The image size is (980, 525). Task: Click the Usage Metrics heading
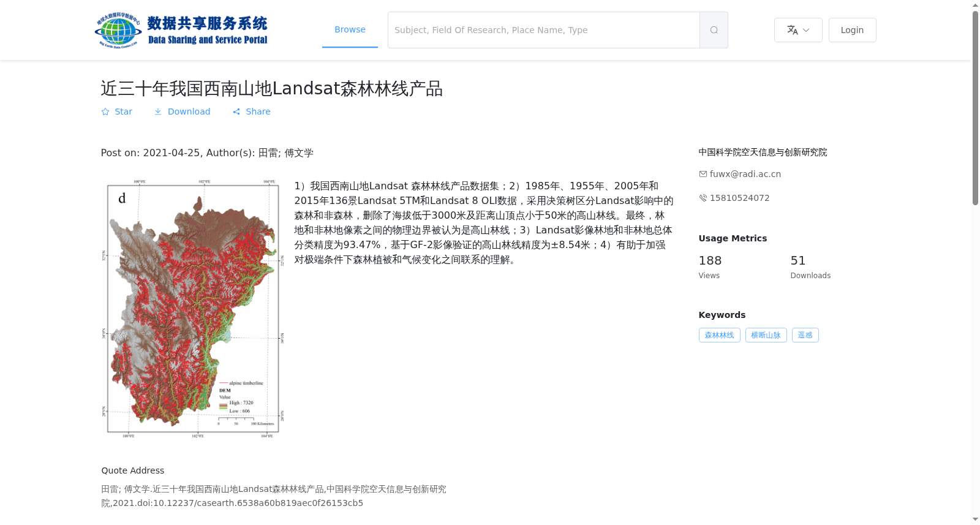[733, 238]
